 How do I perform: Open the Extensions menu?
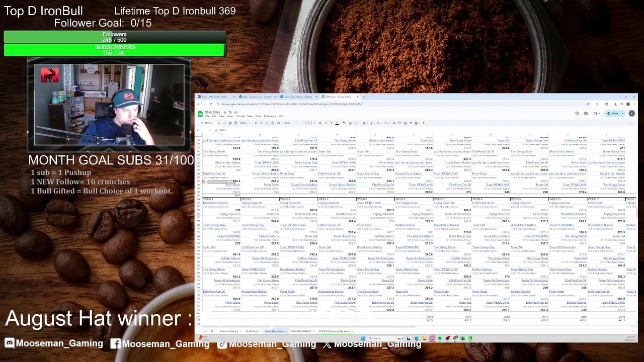[x=270, y=116]
